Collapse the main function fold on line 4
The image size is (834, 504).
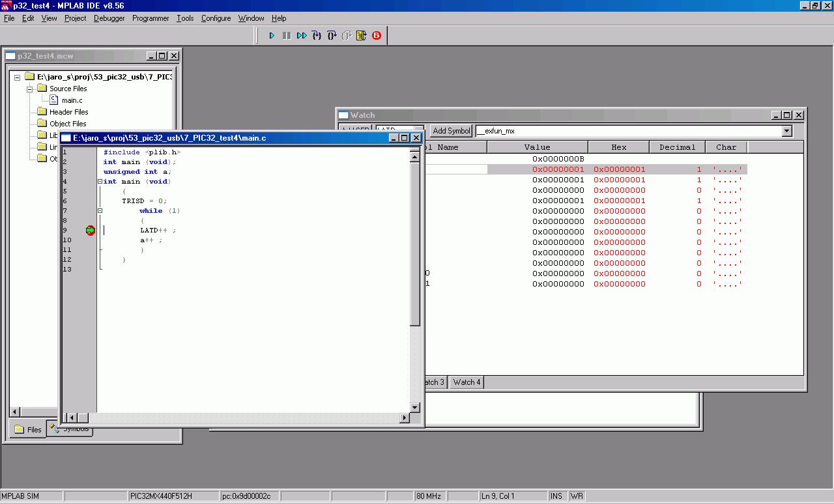pos(100,182)
